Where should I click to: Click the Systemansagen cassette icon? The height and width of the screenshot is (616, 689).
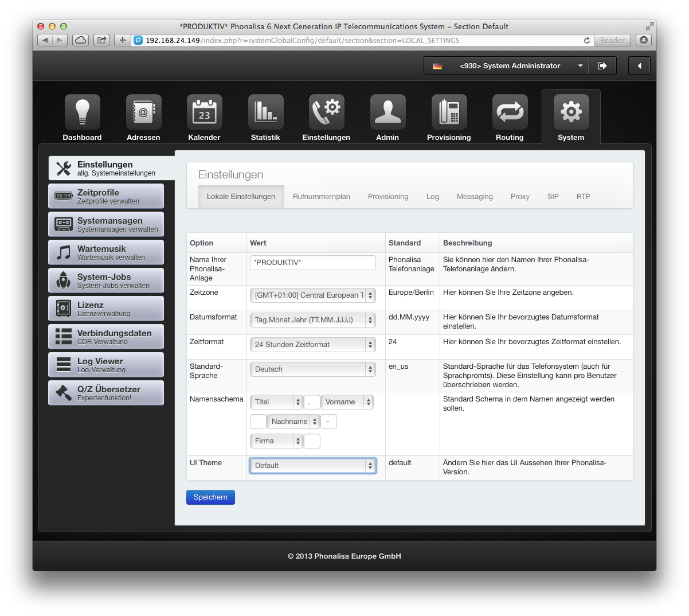point(63,224)
